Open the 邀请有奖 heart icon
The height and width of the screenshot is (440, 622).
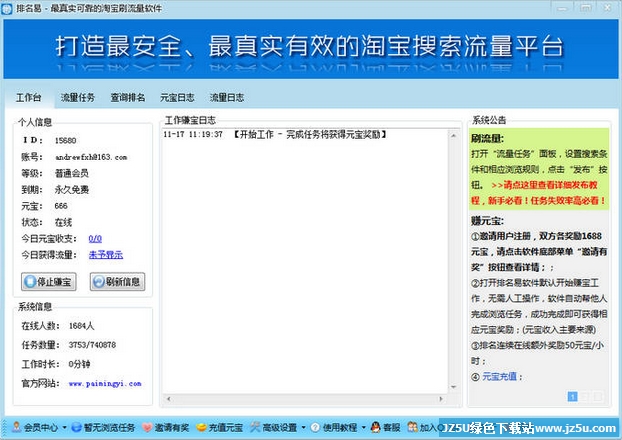pyautogui.click(x=147, y=427)
